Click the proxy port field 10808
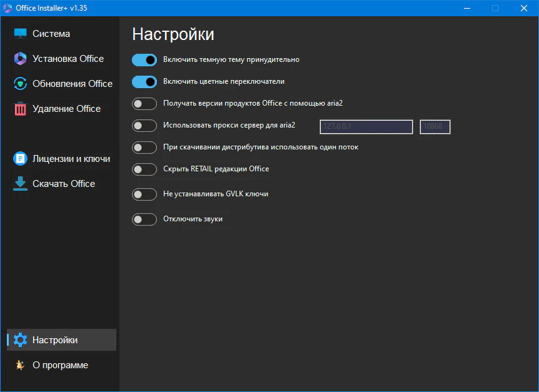This screenshot has height=392, width=539. 435,126
